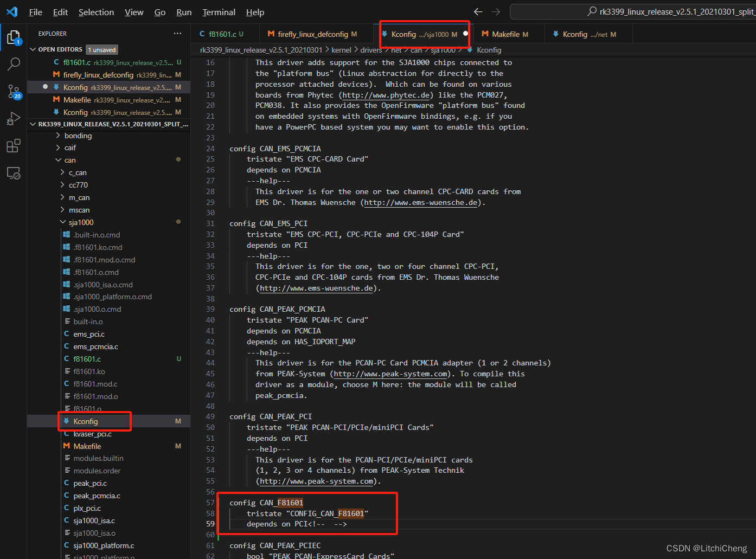Open the Help menu

click(x=255, y=12)
